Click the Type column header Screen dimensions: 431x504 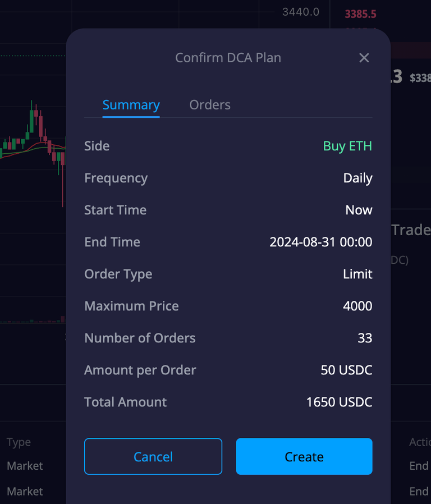pos(19,442)
